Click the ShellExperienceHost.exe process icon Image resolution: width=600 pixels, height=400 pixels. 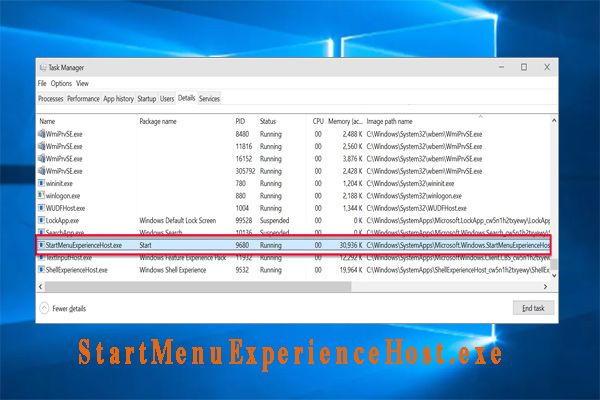41,270
